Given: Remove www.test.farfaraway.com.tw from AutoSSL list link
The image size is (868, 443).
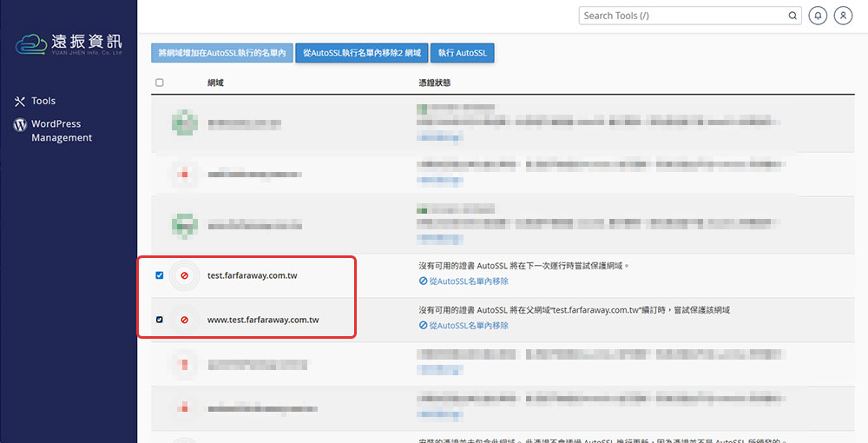Looking at the screenshot, I should coord(464,325).
